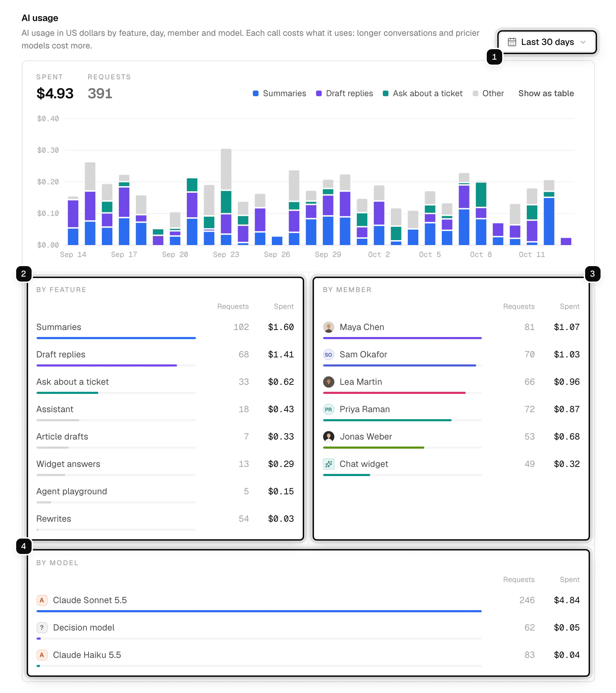Image resolution: width=616 pixels, height=693 pixels.
Task: Click the Assistant feature row
Action: pos(165,412)
